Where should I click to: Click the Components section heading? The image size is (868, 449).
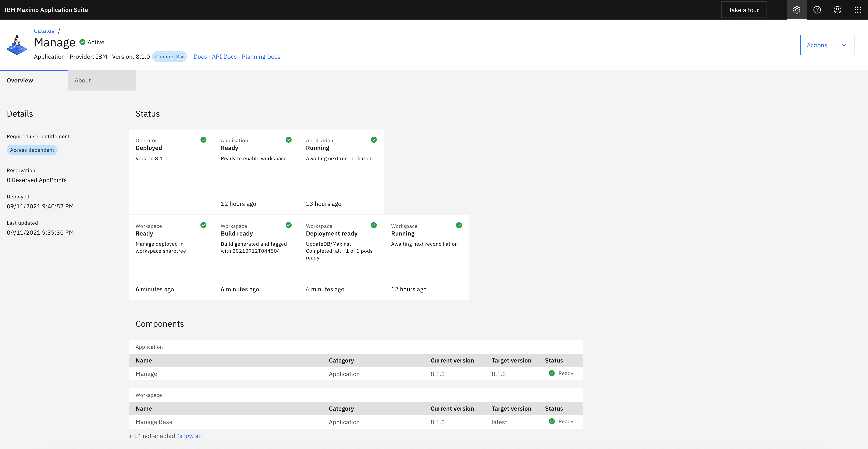click(x=160, y=324)
